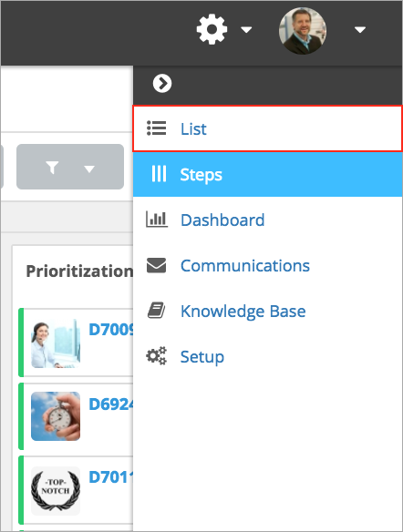Screen dimensions: 403x532
Task: Open Communications from the side menu
Action: [267, 265]
